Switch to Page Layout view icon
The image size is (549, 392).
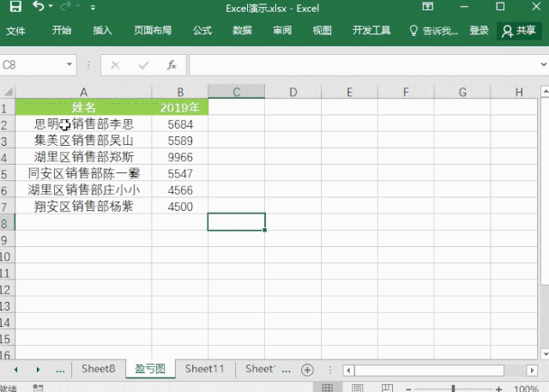(x=357, y=388)
